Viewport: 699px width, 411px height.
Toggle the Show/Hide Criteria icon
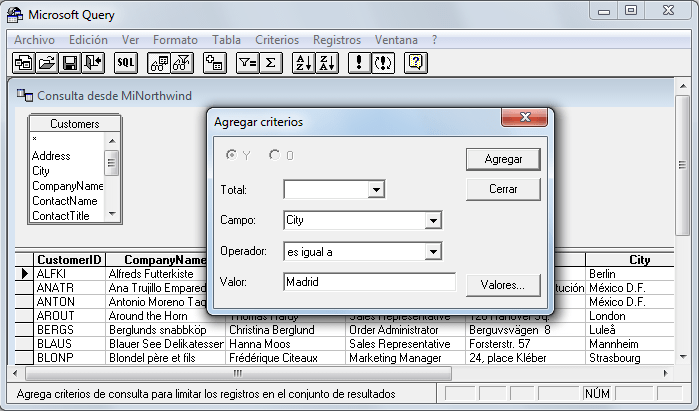coord(182,63)
